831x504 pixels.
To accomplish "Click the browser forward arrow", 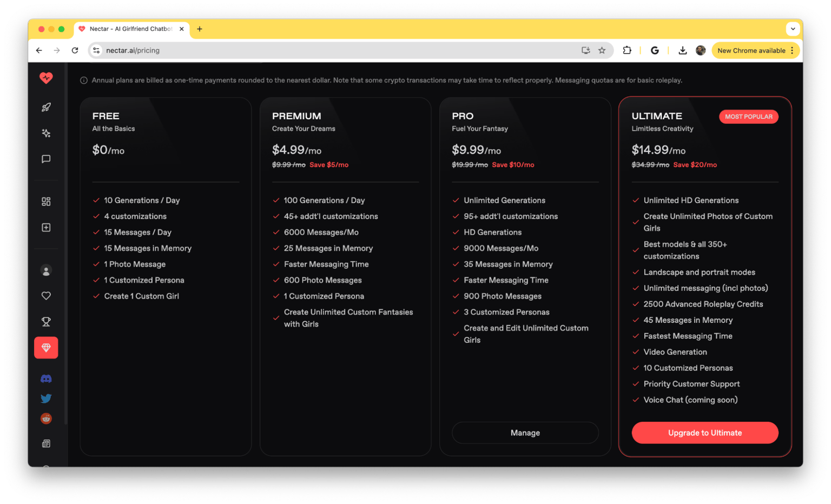I will [x=57, y=50].
